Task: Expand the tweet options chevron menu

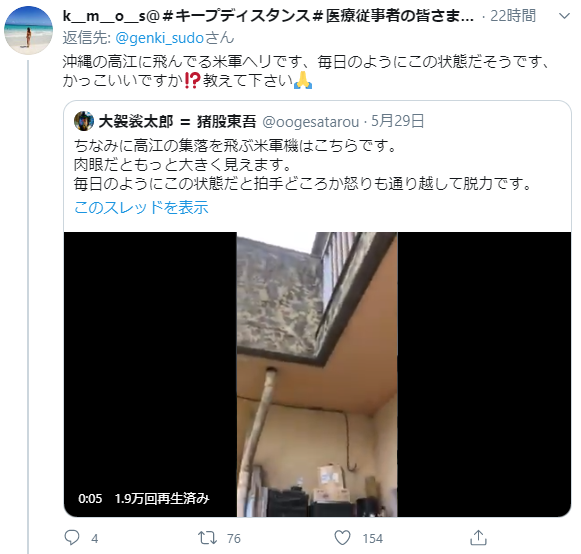Action: [564, 16]
